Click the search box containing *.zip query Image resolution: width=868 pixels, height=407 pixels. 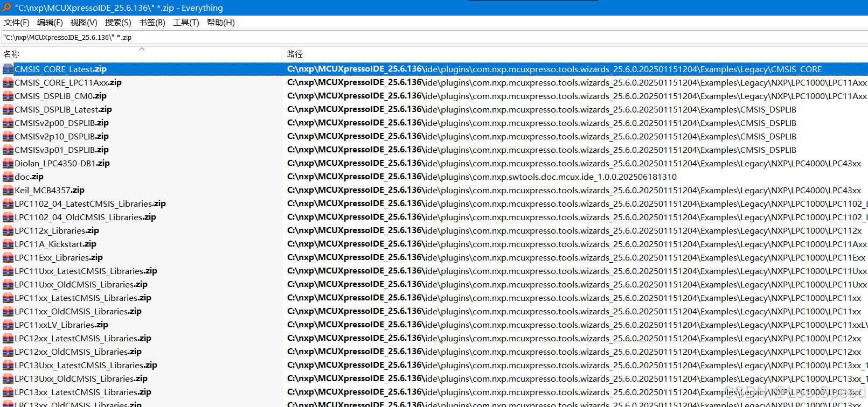coord(434,38)
